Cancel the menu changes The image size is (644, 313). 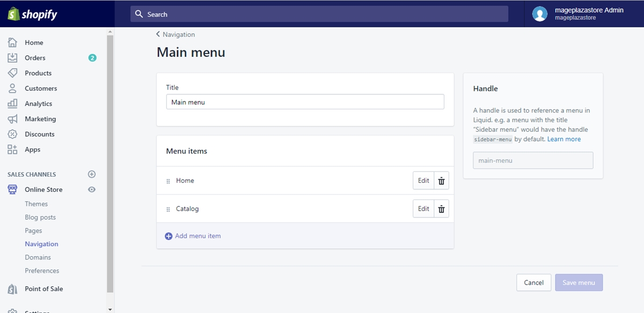point(534,282)
